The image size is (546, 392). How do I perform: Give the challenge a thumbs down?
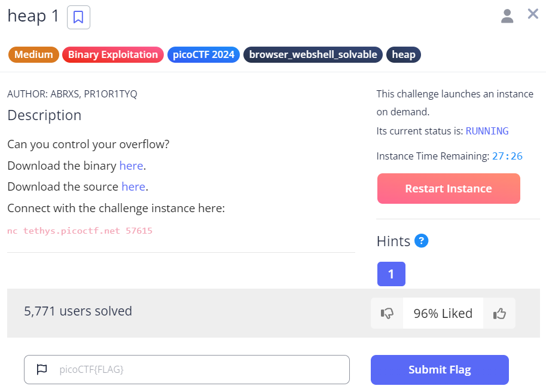point(387,313)
